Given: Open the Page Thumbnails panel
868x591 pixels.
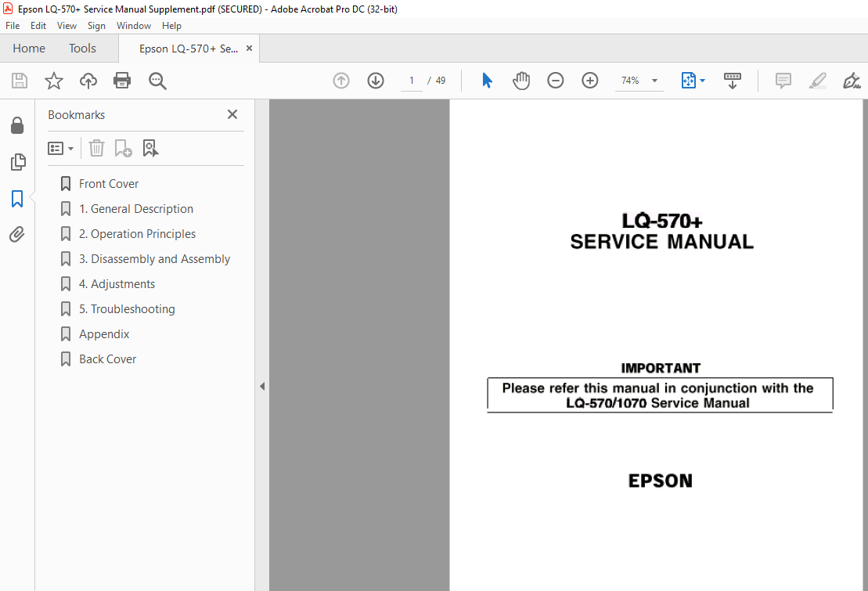Looking at the screenshot, I should click(x=18, y=162).
